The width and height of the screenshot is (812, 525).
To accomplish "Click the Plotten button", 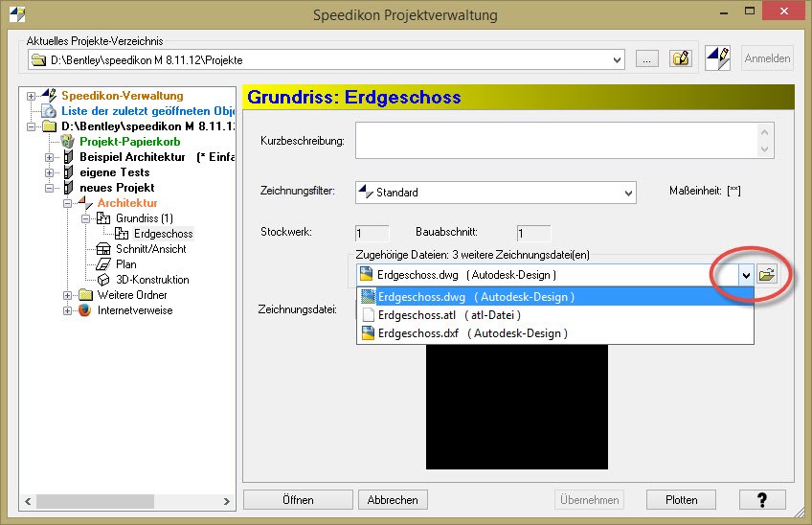I will (x=681, y=499).
